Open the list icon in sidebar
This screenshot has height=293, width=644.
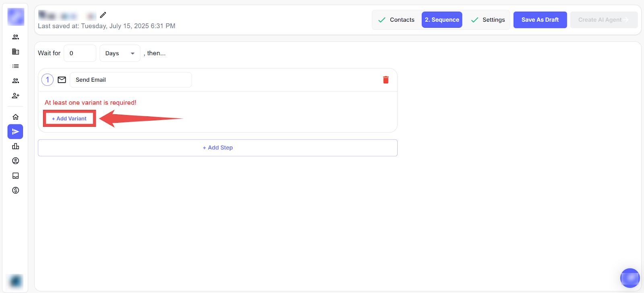pyautogui.click(x=16, y=66)
